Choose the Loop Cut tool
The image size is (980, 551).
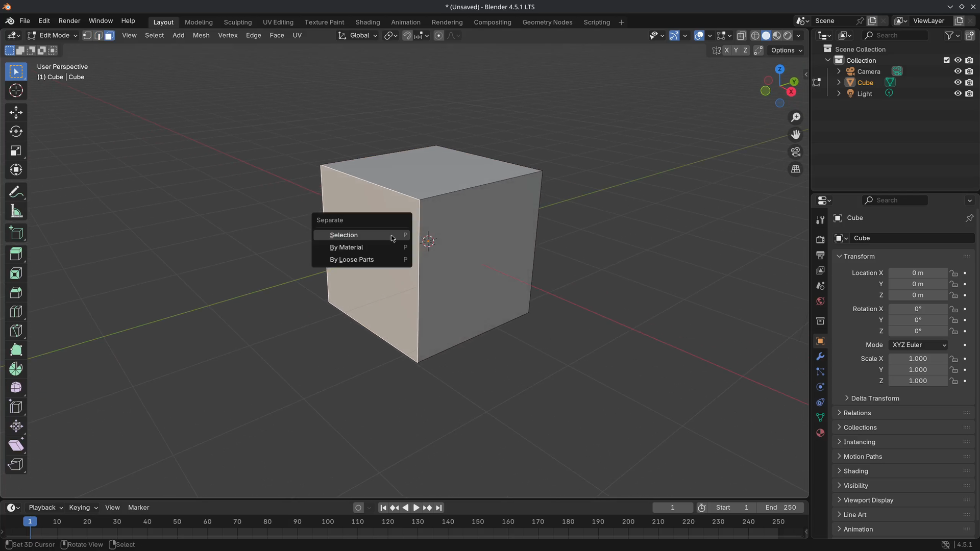point(16,311)
